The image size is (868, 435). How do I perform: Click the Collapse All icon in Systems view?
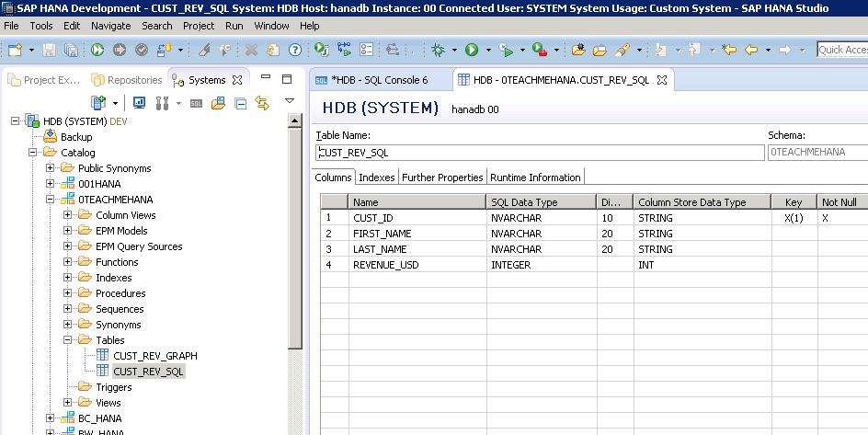[240, 103]
